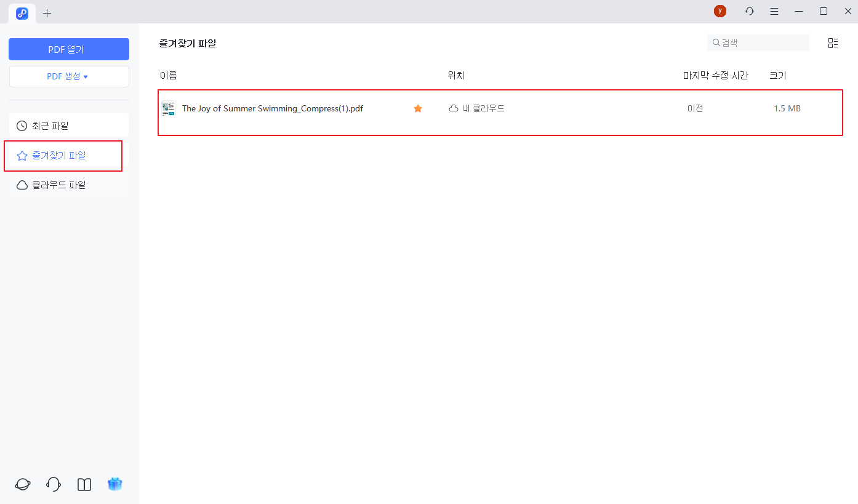This screenshot has height=504, width=858.
Task: Open the headset support icon in title bar
Action: pyautogui.click(x=749, y=10)
